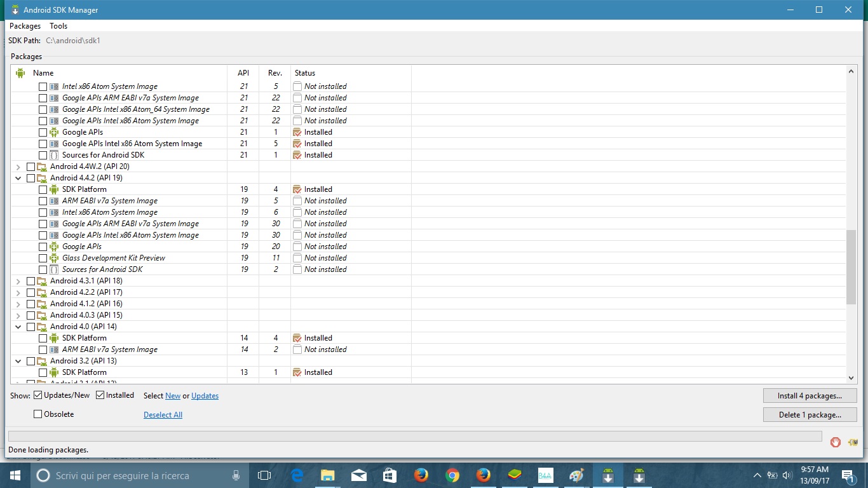This screenshot has width=868, height=488.
Task: Click the Android icon of Google APIs, API 21
Action: point(54,132)
